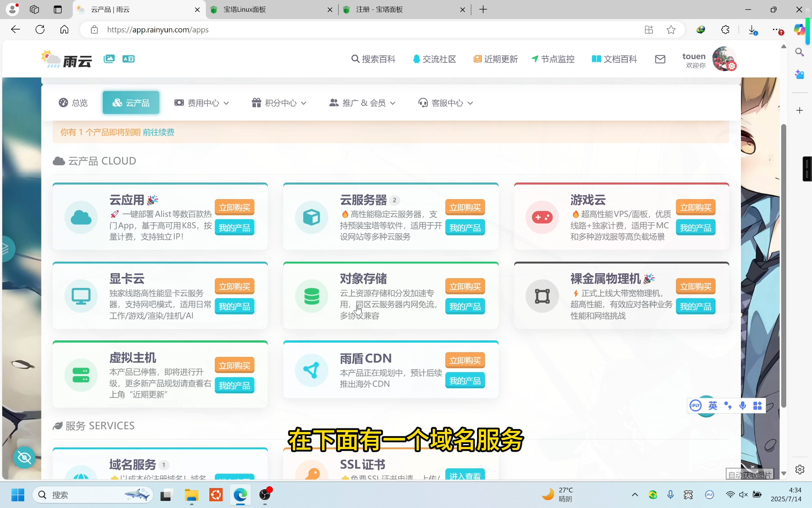The height and width of the screenshot is (508, 812).
Task: Select the 云产品 navigation tab
Action: coord(131,103)
